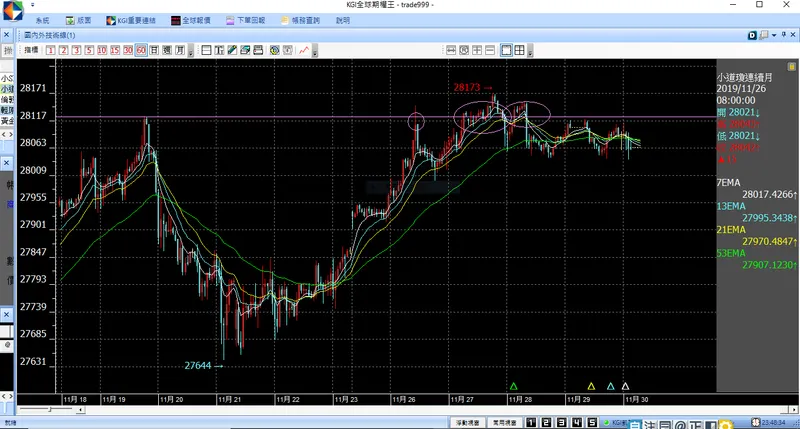Switch to workspace 3 button
Image resolution: width=800 pixels, height=429 pixels.
pos(562,422)
